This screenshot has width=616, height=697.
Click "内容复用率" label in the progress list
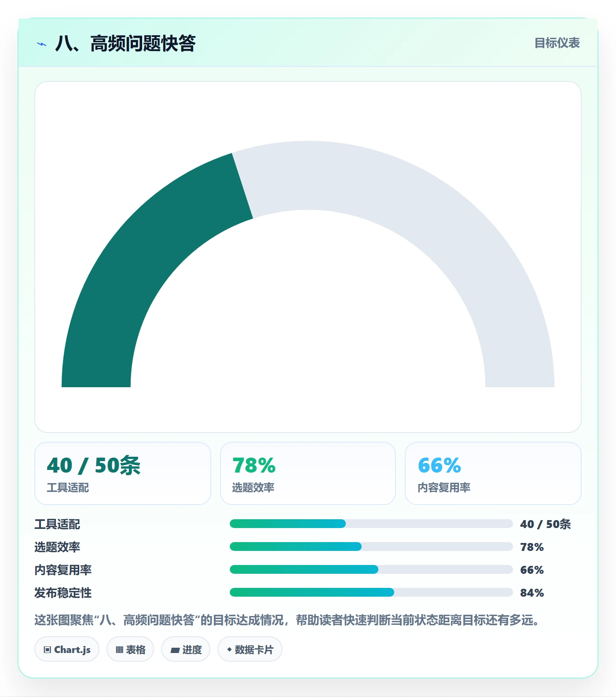[x=63, y=570]
